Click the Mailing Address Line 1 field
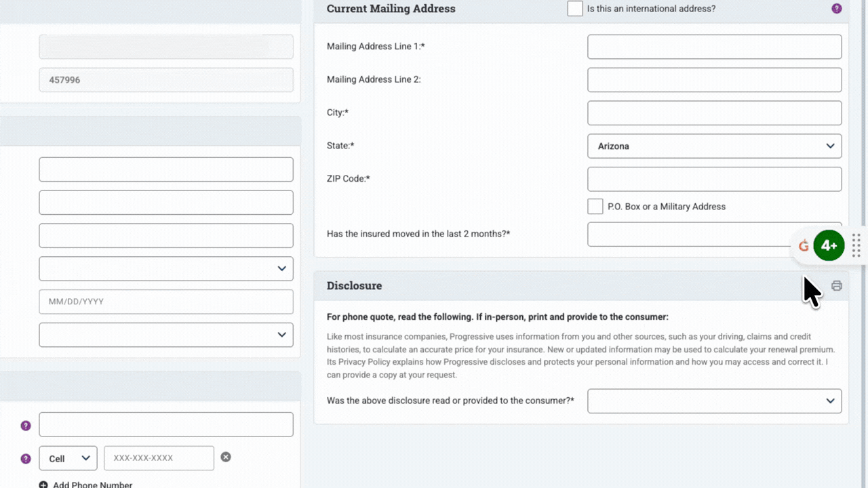The height and width of the screenshot is (488, 868). (x=714, y=47)
